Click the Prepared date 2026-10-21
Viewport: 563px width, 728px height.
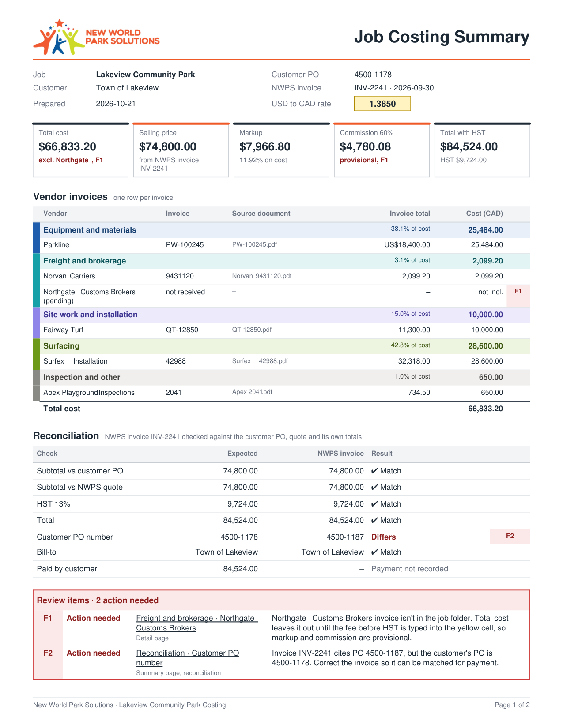116,104
